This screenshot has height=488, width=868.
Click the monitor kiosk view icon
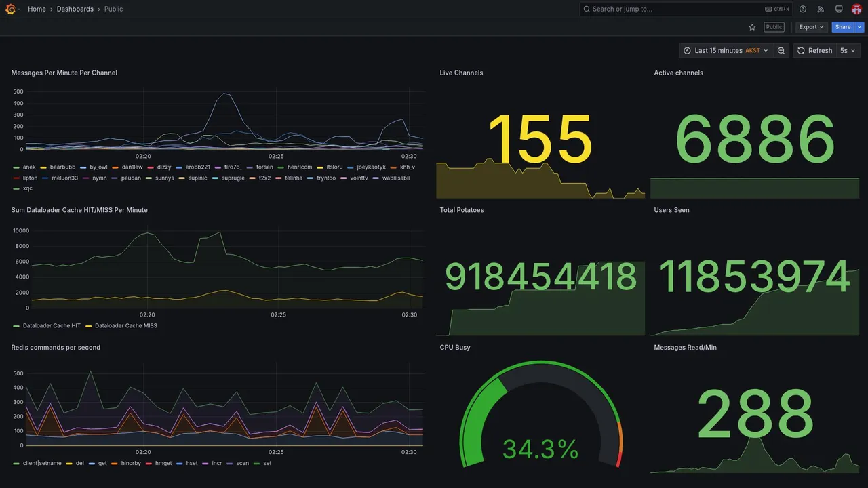(x=839, y=9)
